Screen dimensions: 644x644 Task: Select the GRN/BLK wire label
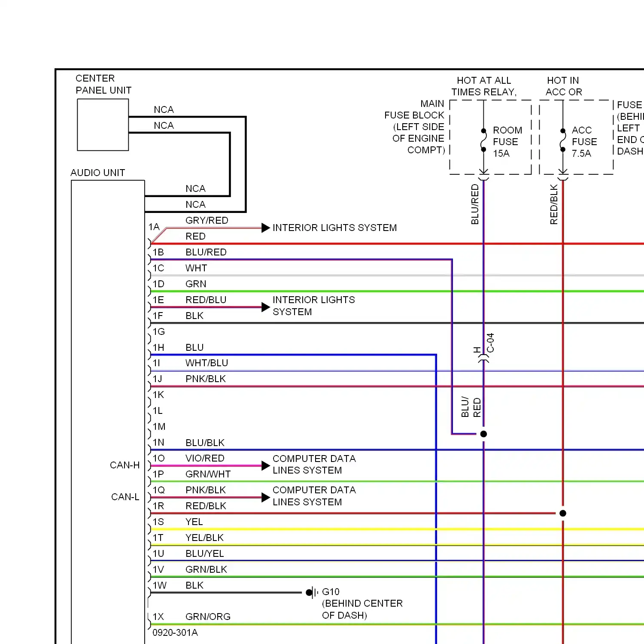click(207, 569)
